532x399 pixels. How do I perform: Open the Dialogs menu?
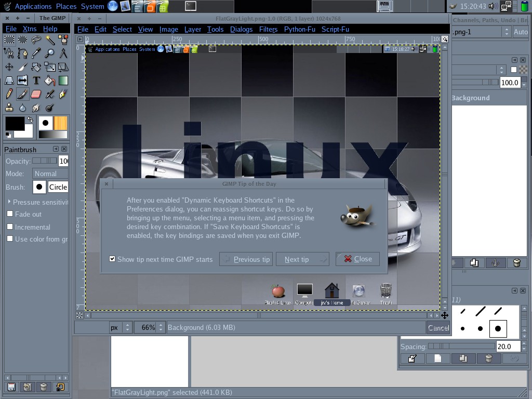(x=241, y=29)
